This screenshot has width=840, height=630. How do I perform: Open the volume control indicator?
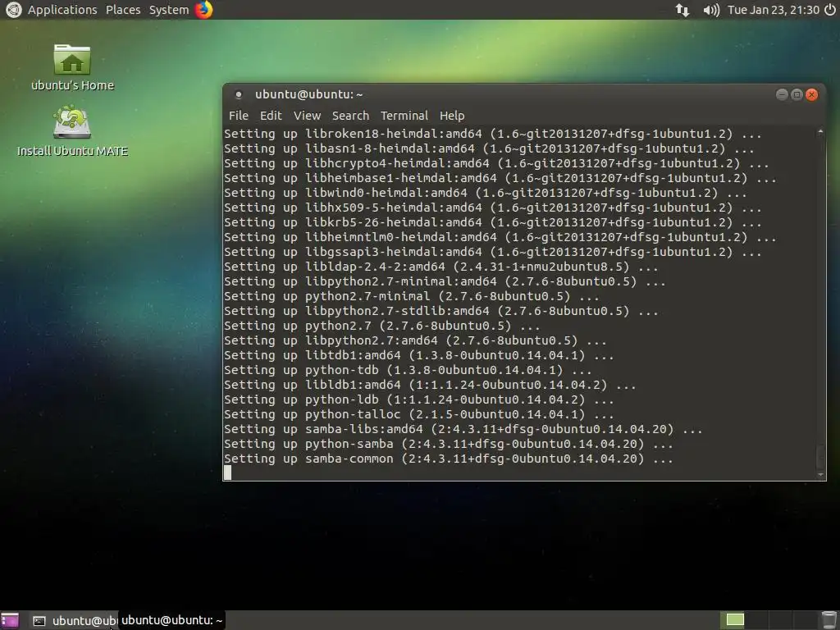pos(711,10)
